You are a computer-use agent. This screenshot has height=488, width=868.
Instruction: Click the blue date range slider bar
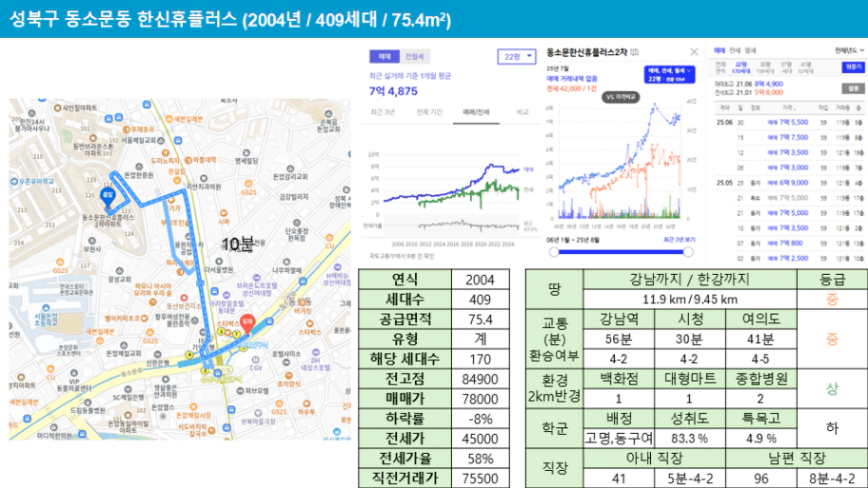point(621,252)
